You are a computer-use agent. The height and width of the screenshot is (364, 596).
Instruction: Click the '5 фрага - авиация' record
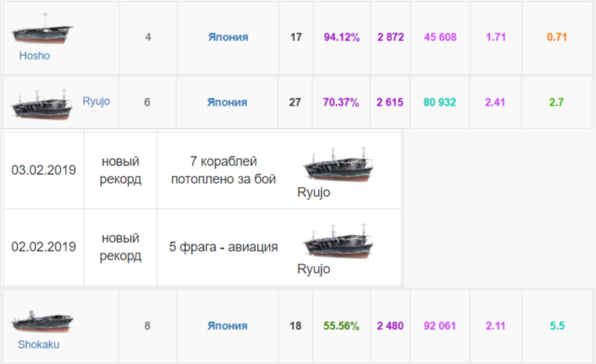click(223, 247)
